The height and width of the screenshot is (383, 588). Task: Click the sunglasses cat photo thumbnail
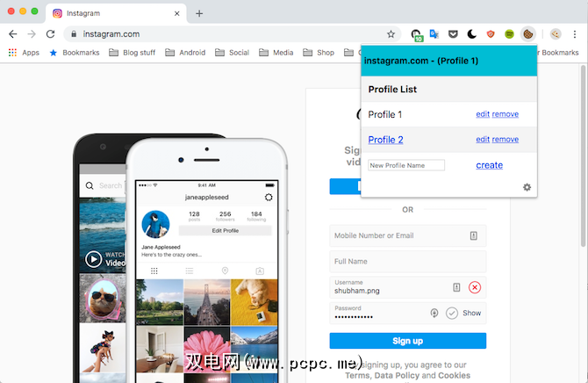click(103, 298)
